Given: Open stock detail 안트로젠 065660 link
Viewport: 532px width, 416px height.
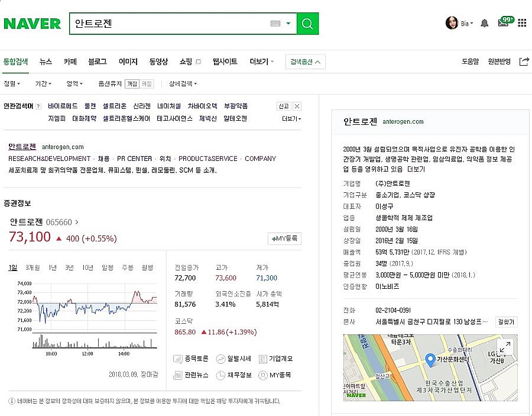Looking at the screenshot, I should [x=44, y=222].
